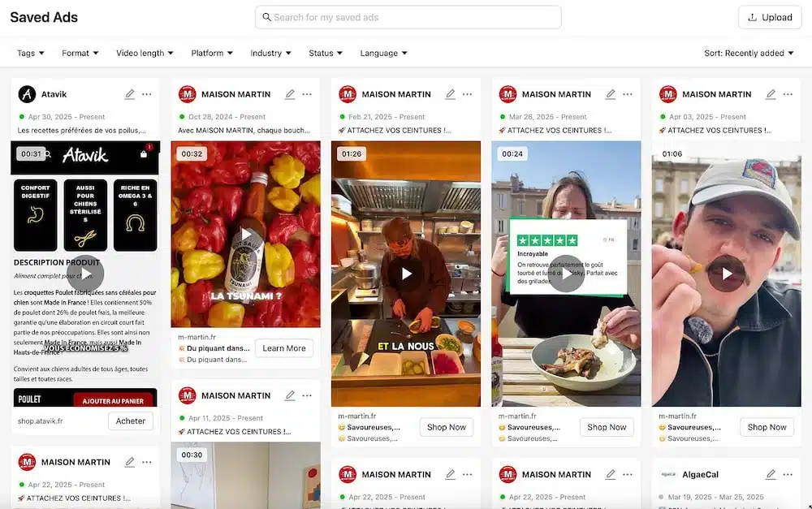Click Shop Now on Mar 26, 2025 ad
812x509 pixels.
607,427
